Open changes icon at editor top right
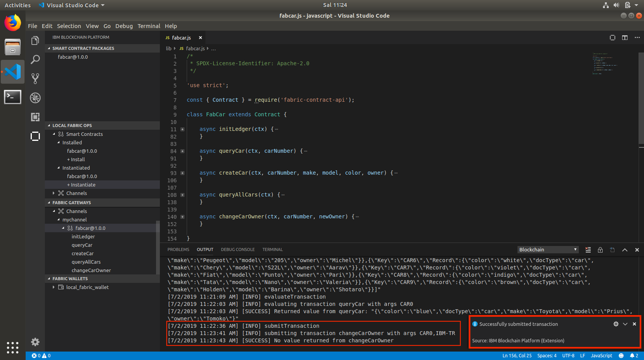644x360 pixels. tap(613, 38)
